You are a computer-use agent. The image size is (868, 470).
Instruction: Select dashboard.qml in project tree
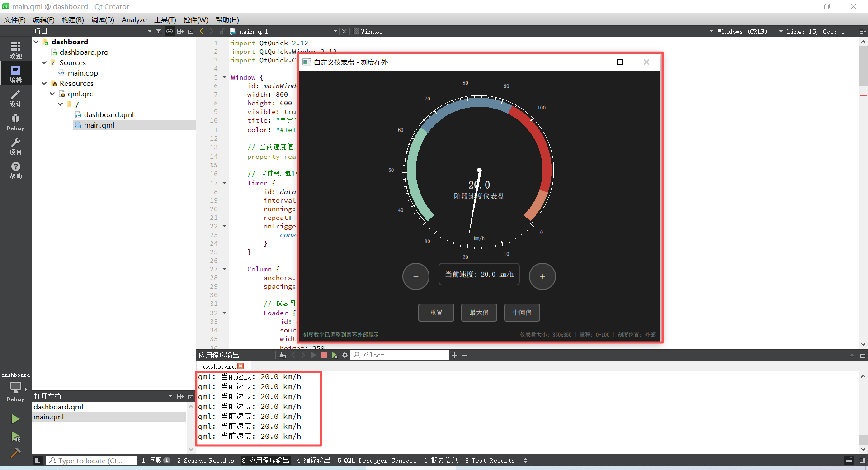108,114
